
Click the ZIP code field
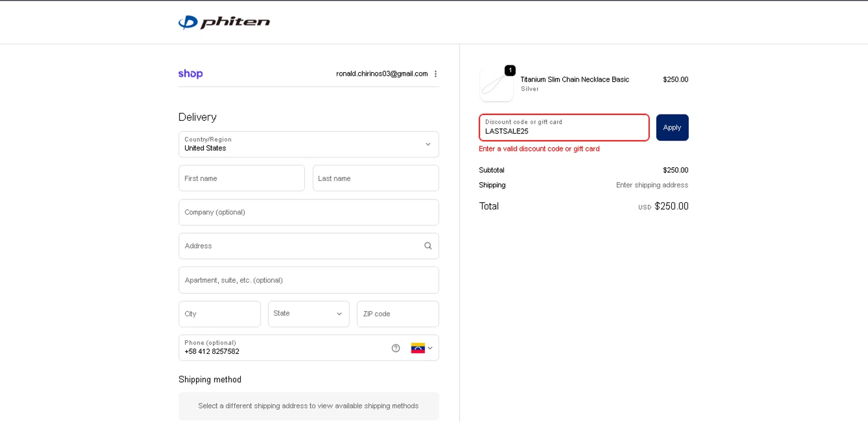click(398, 314)
